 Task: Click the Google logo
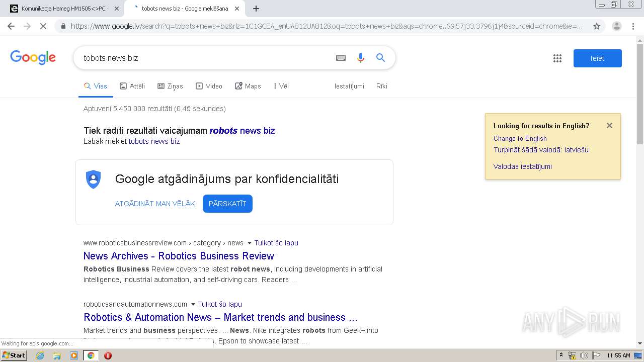click(x=33, y=57)
